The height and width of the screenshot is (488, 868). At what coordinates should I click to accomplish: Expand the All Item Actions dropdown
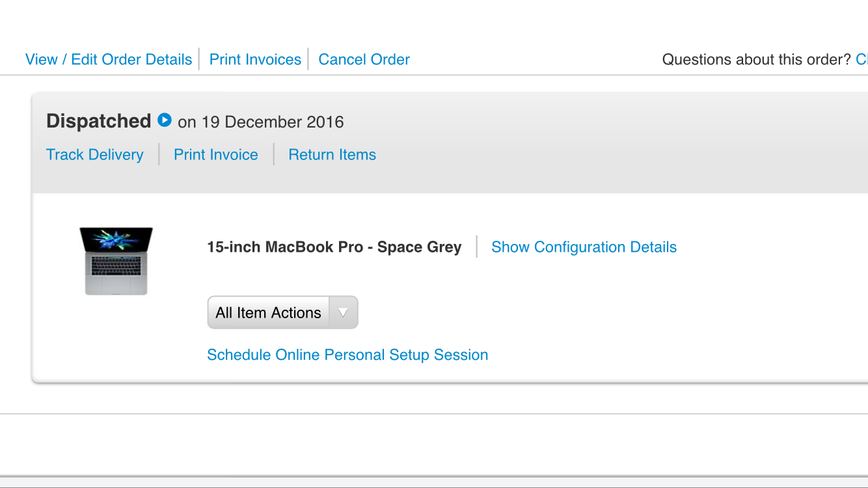click(282, 313)
